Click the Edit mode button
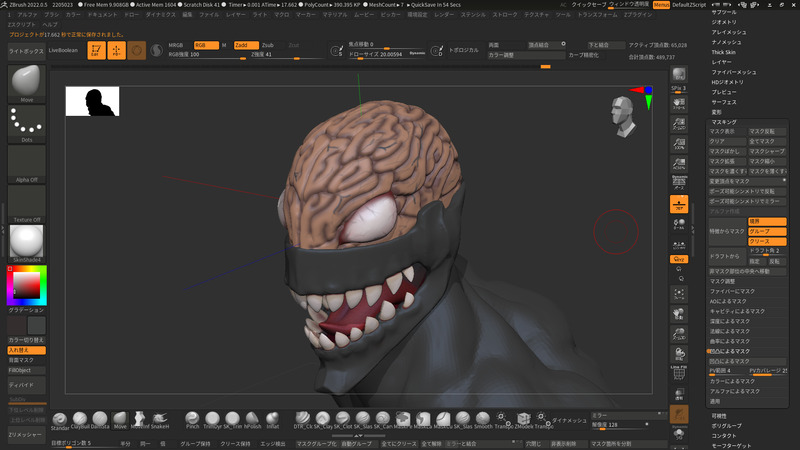This screenshot has height=450, width=800. pyautogui.click(x=96, y=50)
